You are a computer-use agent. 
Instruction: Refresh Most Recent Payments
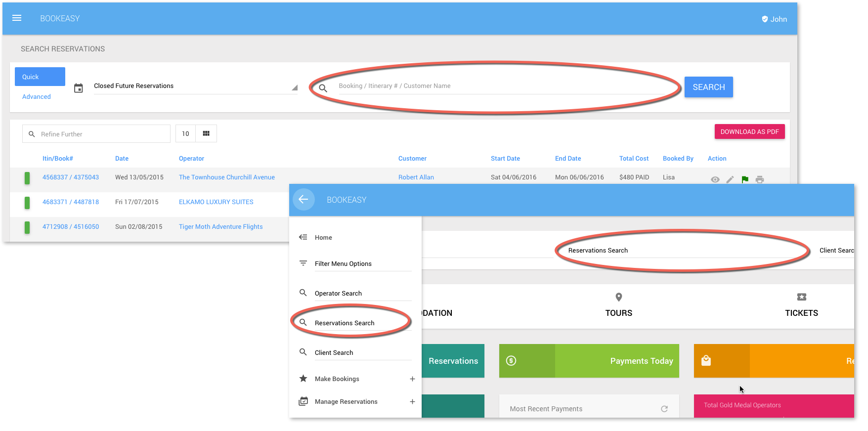[x=664, y=409]
